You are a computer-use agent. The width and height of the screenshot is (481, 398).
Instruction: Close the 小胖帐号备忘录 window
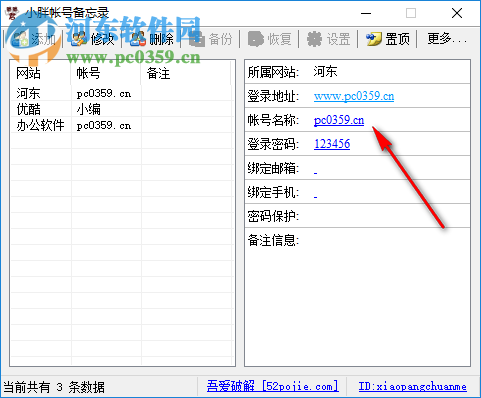click(x=457, y=13)
